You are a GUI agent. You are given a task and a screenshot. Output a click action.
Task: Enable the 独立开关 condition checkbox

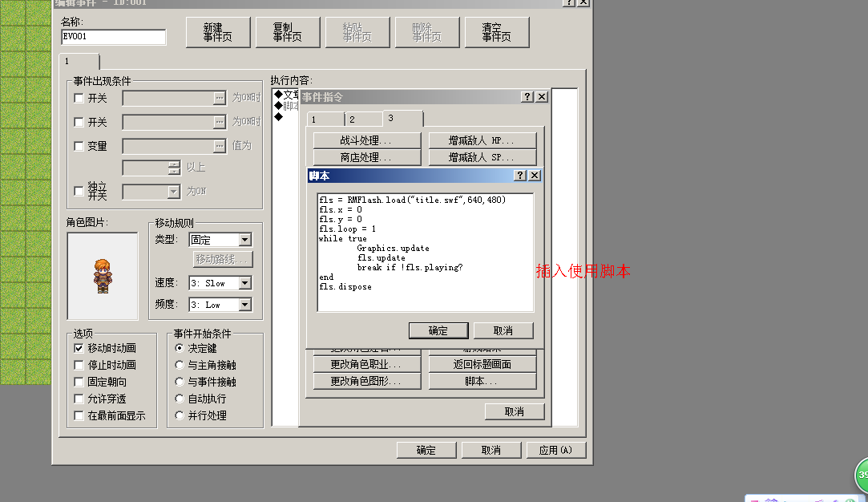79,191
